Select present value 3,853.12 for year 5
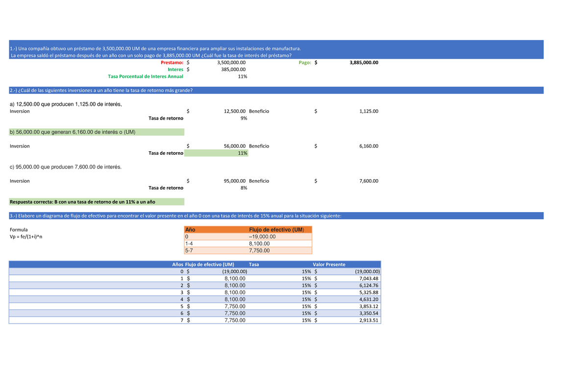 [x=369, y=307]
